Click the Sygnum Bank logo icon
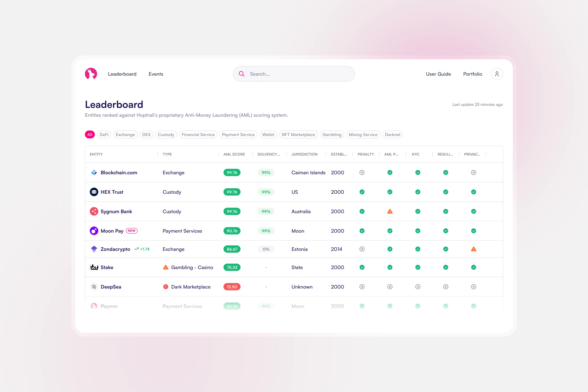The height and width of the screenshot is (392, 588). [94, 211]
